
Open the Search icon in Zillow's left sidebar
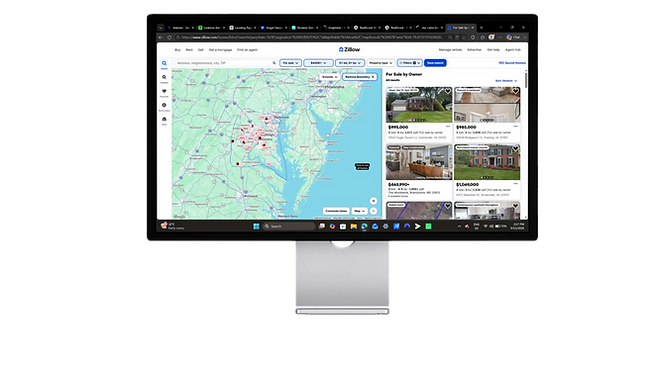[x=164, y=63]
